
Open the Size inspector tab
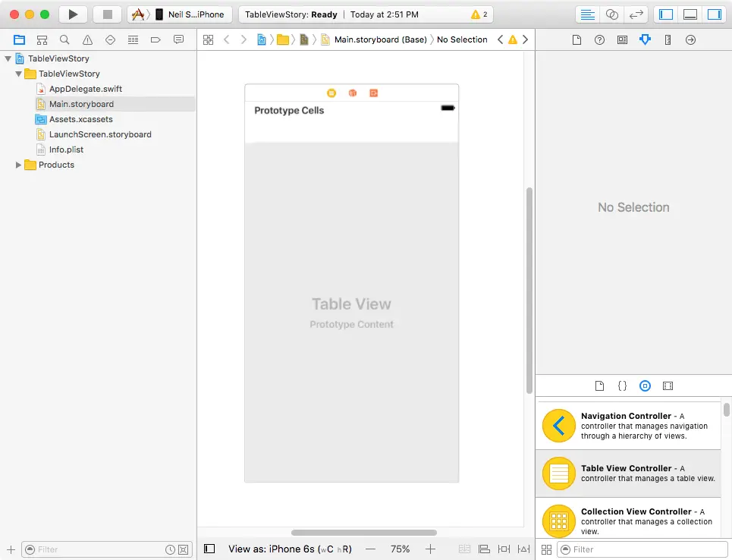[668, 39]
